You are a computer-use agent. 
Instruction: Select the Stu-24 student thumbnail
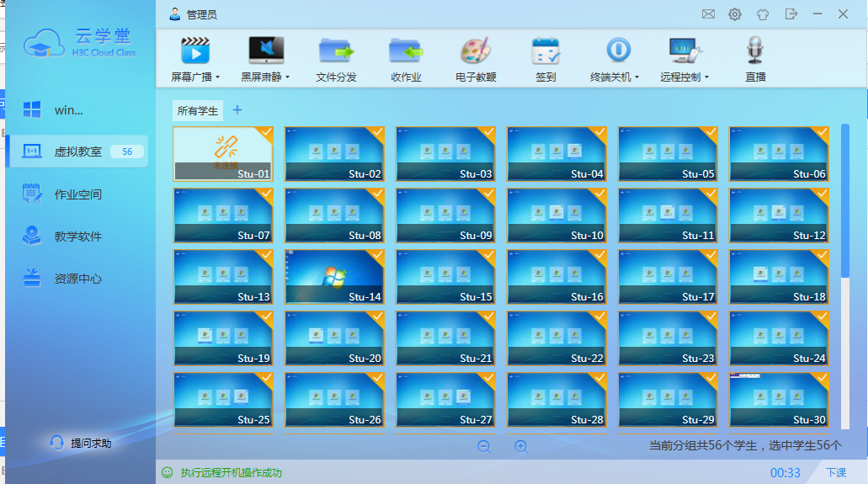point(779,338)
